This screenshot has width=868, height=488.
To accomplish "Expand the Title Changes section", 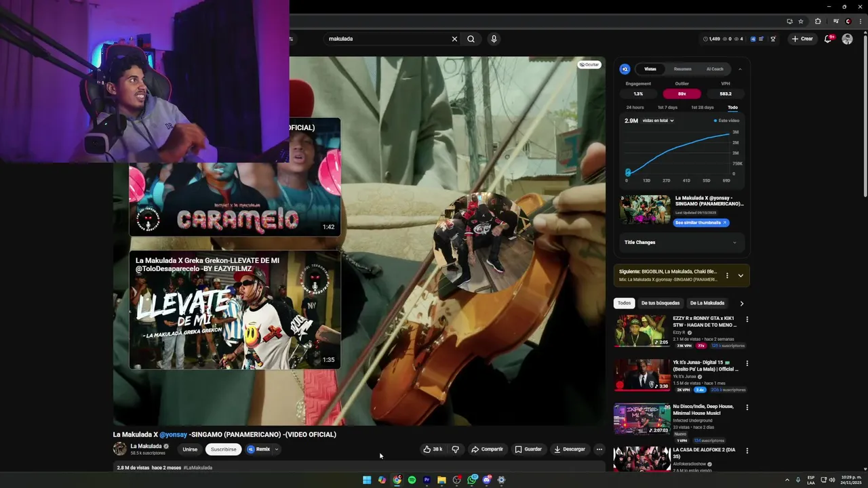I will [681, 242].
